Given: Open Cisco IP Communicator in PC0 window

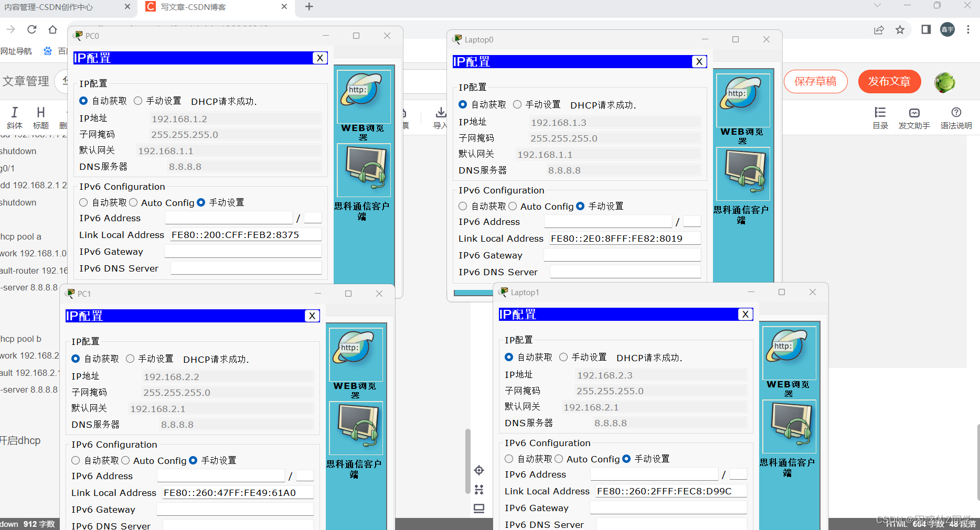Looking at the screenshot, I should click(x=364, y=170).
